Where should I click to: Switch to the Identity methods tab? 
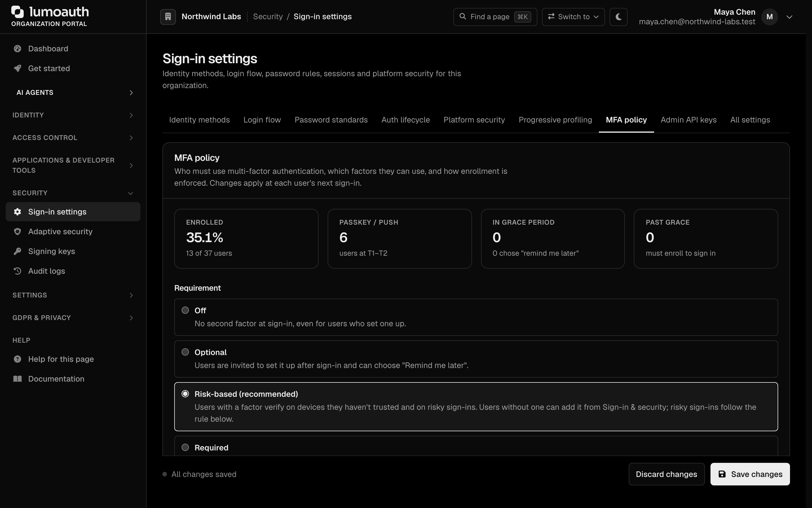pyautogui.click(x=199, y=120)
